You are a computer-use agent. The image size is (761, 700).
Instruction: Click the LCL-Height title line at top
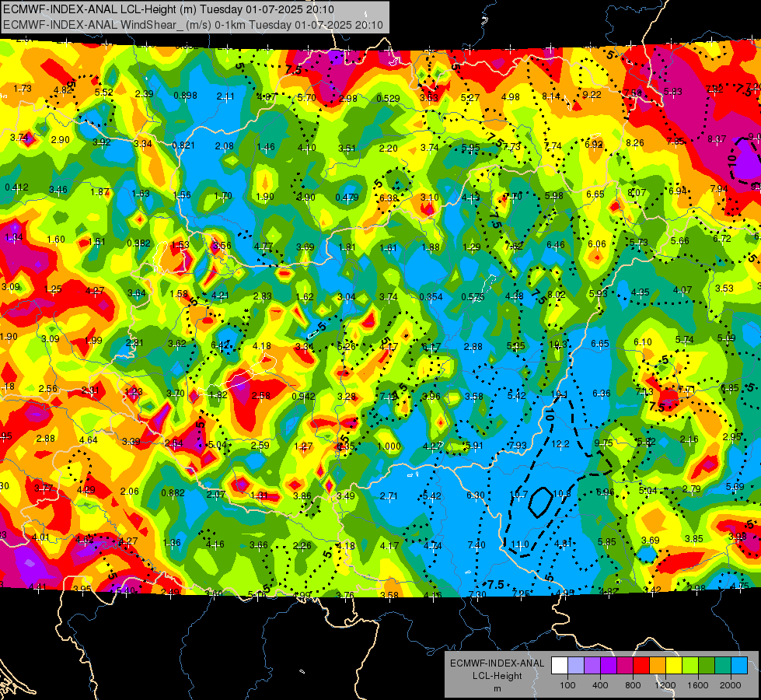click(168, 9)
